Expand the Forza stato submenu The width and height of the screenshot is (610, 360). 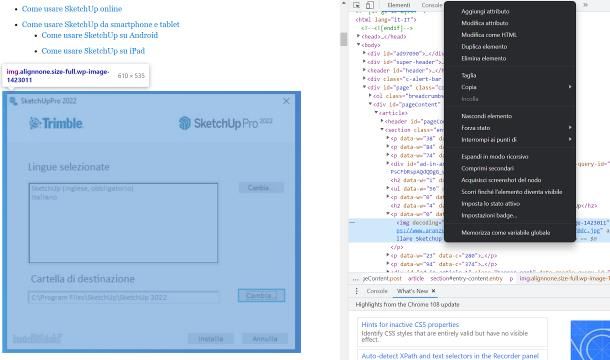570,128
